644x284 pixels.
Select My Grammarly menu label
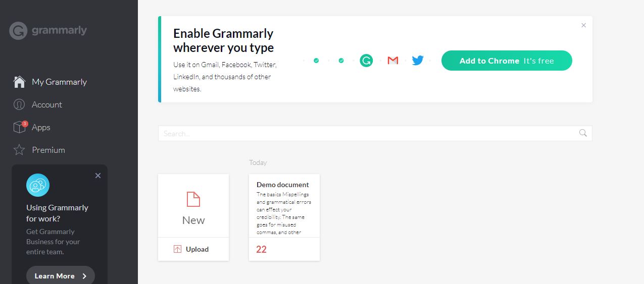[x=59, y=82]
